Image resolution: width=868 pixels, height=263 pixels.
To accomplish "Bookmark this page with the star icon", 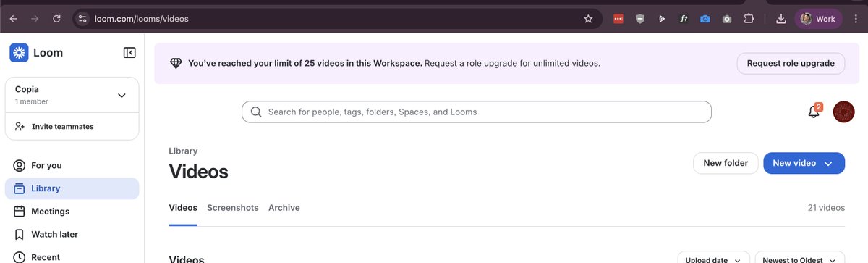I will [588, 19].
